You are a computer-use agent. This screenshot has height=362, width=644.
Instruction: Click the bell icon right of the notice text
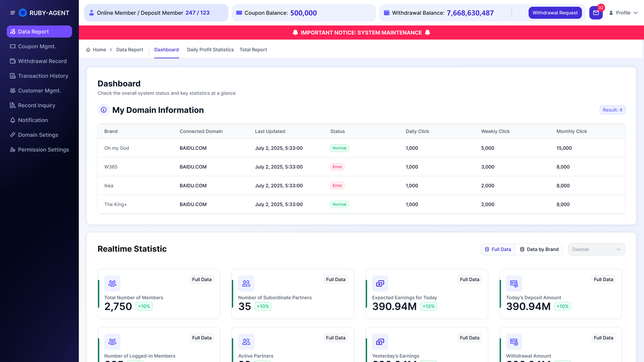pyautogui.click(x=427, y=33)
